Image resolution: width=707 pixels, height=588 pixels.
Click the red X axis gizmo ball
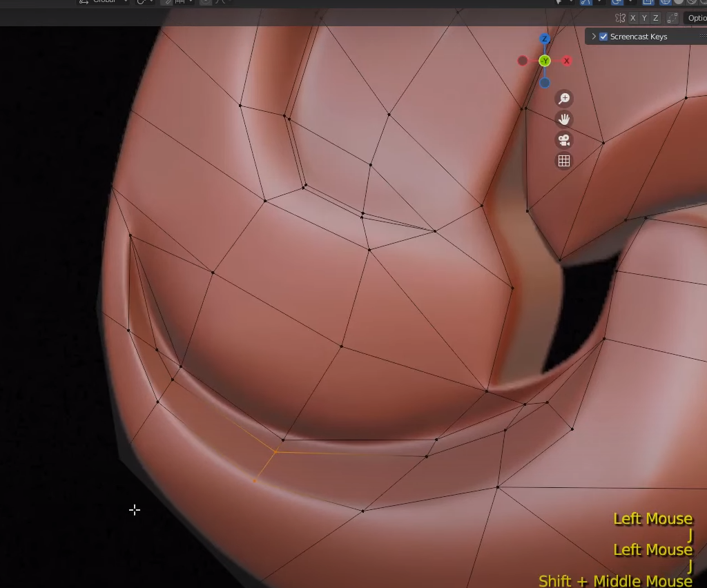tap(567, 61)
